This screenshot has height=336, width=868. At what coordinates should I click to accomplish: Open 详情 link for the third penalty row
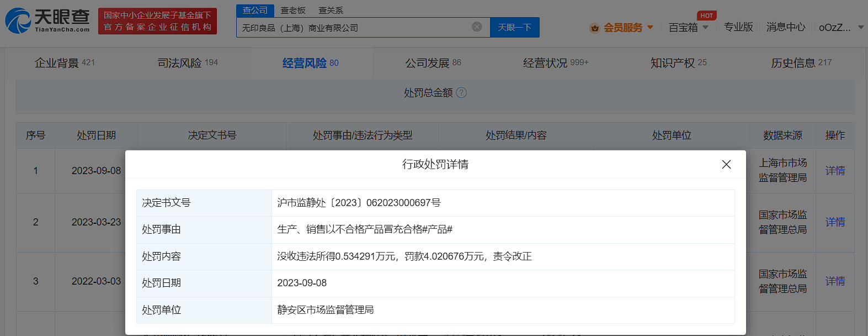[x=835, y=281]
